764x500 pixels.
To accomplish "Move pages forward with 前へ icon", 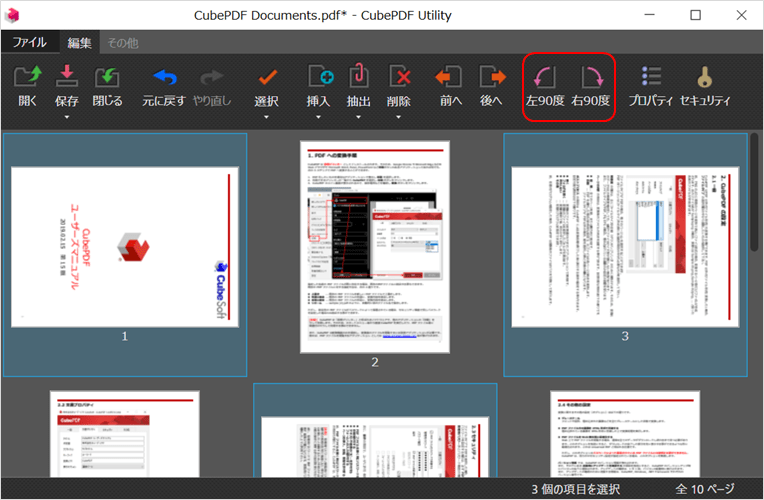I will [448, 77].
